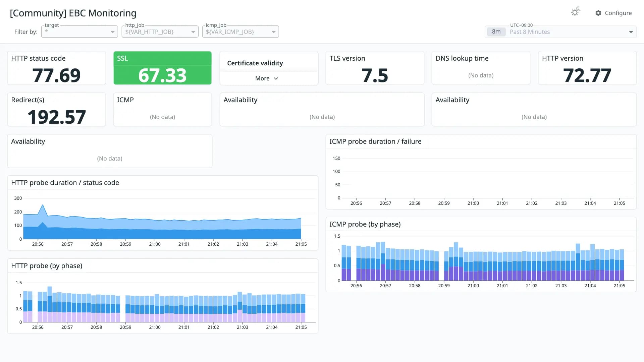
Task: Click the 21:03 tick in HTTP probe (by phase) chart
Action: (x=243, y=327)
